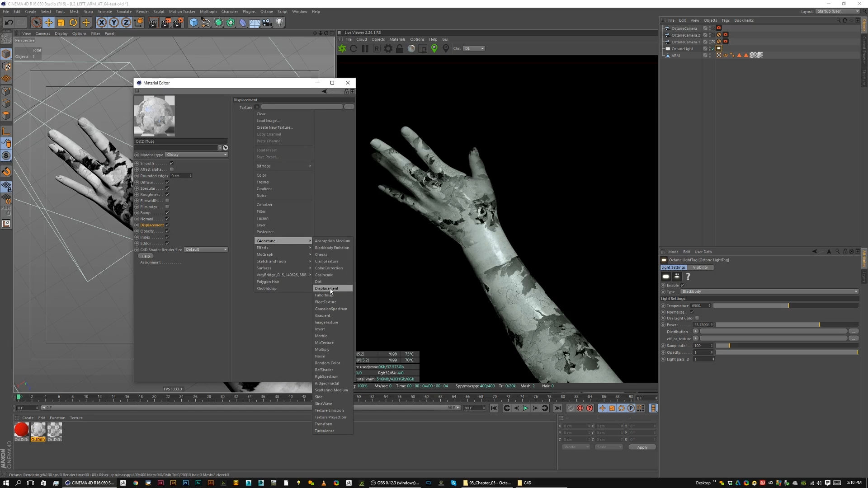Expand the light Type Blackbody dropdown
This screenshot has height=488, width=868.
pyautogui.click(x=769, y=292)
